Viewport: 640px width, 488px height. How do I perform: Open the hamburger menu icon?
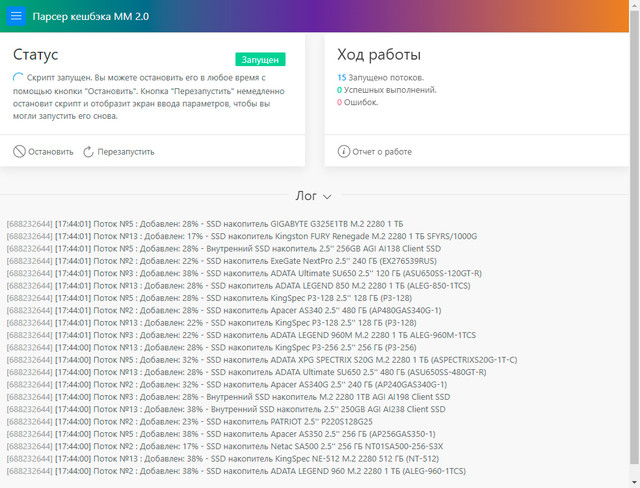tap(16, 16)
